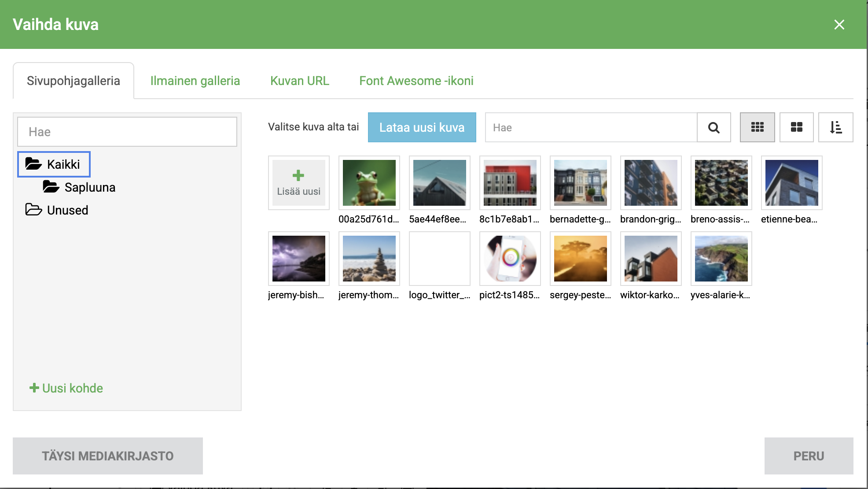Select the green frog thumbnail
The image size is (868, 489).
point(369,183)
